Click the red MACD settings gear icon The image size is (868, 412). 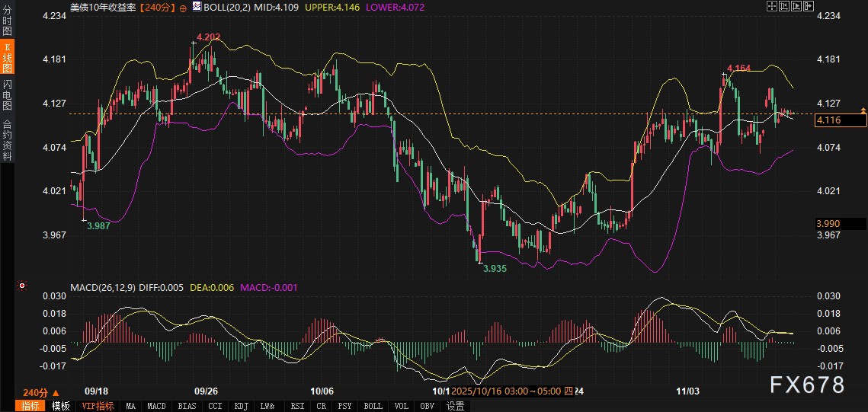(x=22, y=286)
